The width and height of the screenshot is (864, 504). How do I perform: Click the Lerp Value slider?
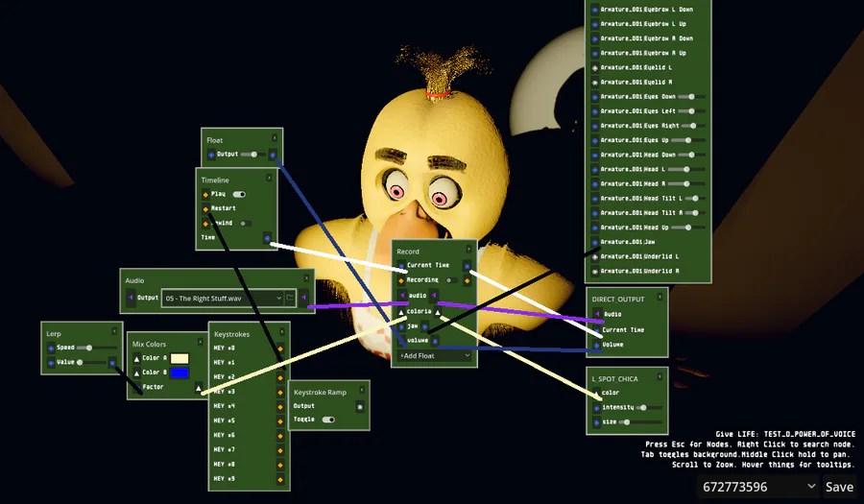point(91,363)
